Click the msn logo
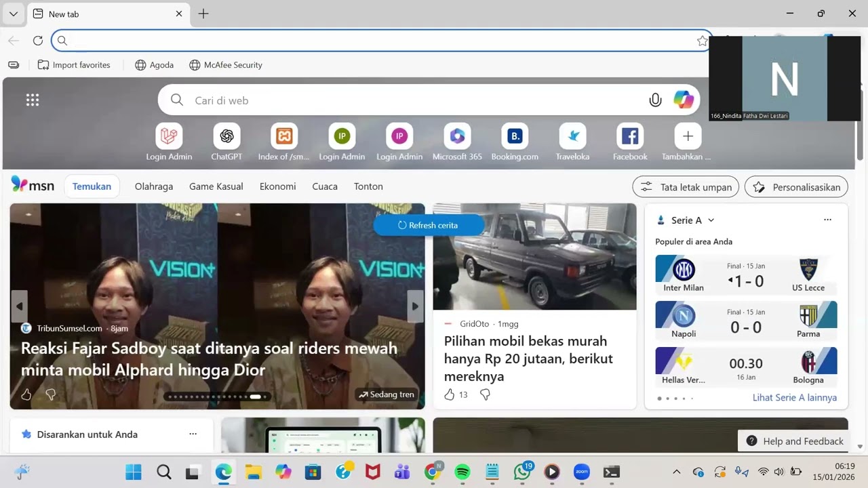The width and height of the screenshot is (868, 488). [33, 185]
